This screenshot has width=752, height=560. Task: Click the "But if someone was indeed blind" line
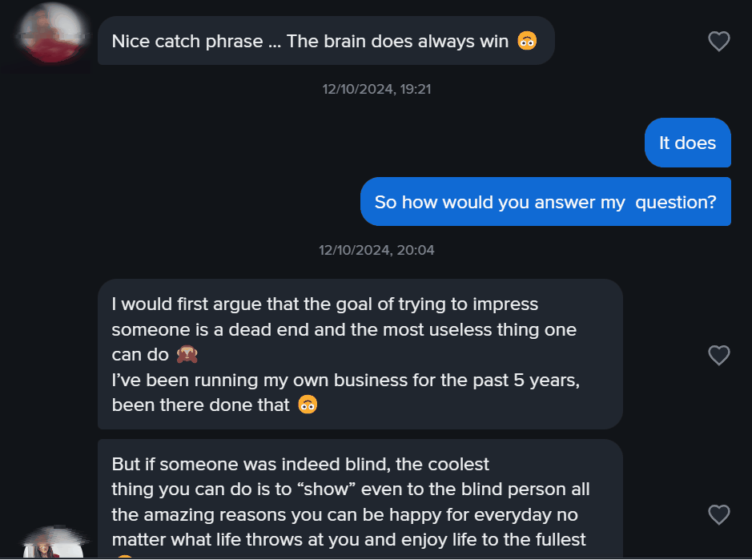(x=300, y=465)
